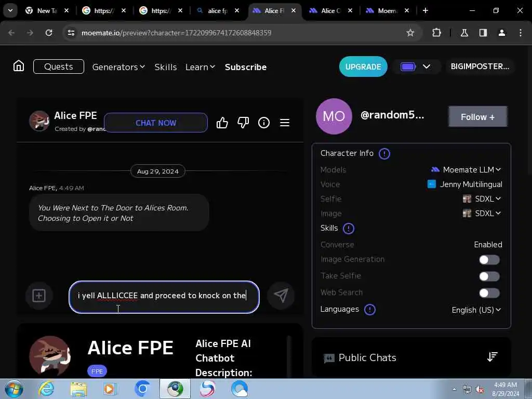532x399 pixels.
Task: Follow the @random5 creator
Action: coord(478,117)
